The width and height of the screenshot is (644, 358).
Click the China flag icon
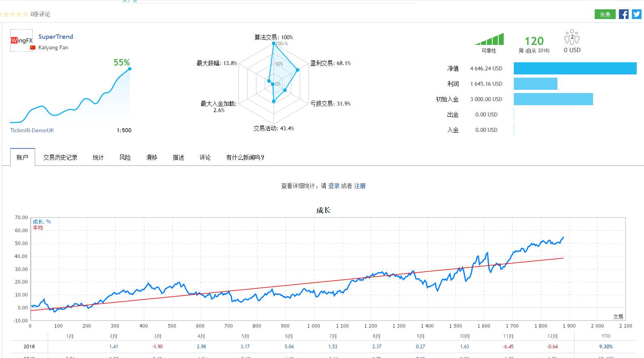coord(33,48)
